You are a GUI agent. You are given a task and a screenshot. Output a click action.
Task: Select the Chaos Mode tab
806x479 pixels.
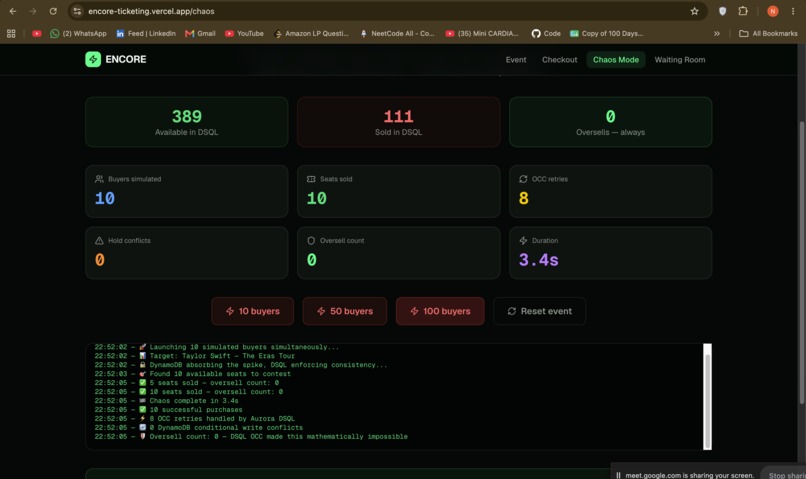(x=616, y=60)
